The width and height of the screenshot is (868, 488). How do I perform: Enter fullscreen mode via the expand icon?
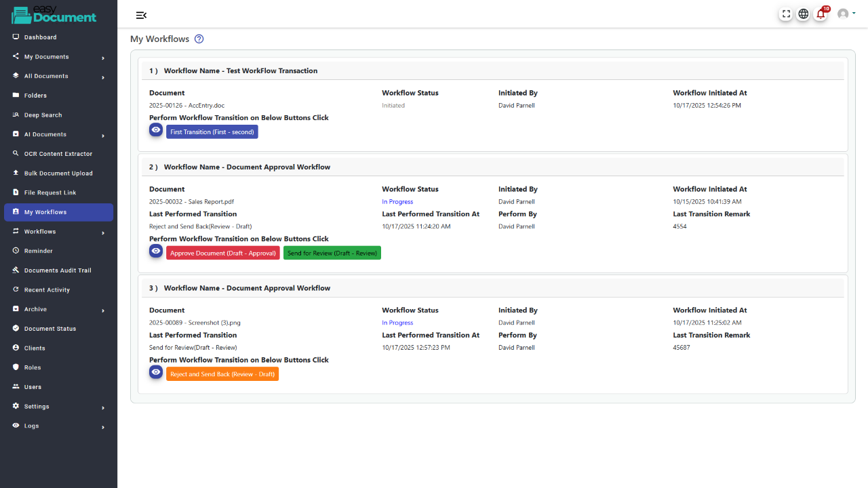(x=786, y=14)
